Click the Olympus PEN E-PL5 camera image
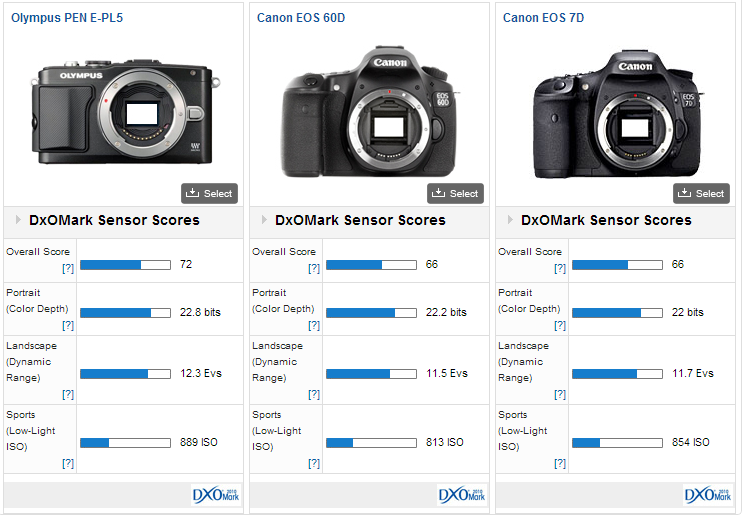Screen dimensions: 746x518 (125, 111)
